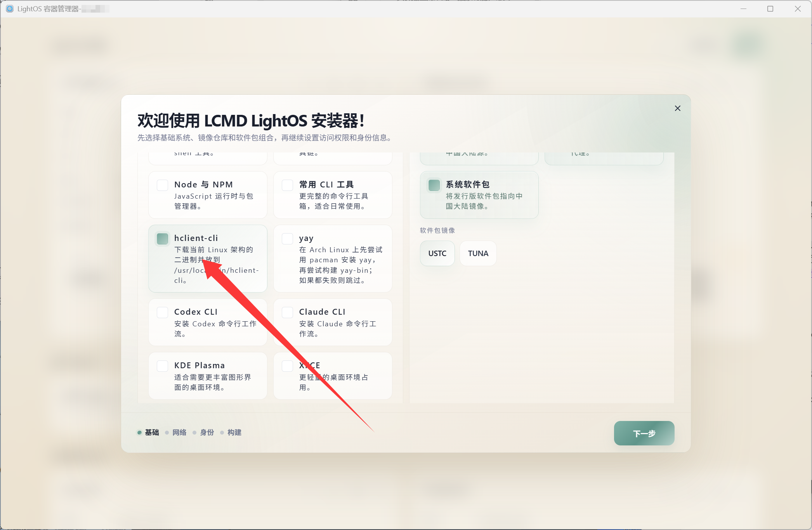The height and width of the screenshot is (530, 812).
Task: Tick the 常用 CLI 工具 checkbox
Action: (x=287, y=185)
